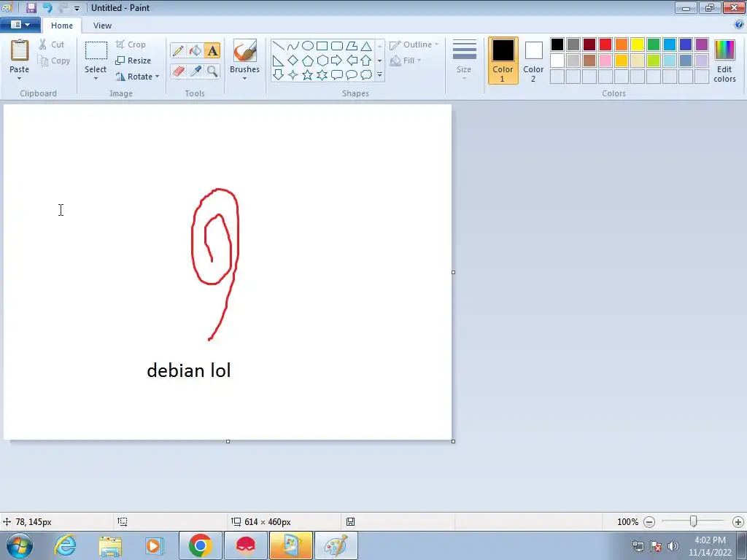
Task: Open Google Chrome from the taskbar
Action: pyautogui.click(x=200, y=545)
